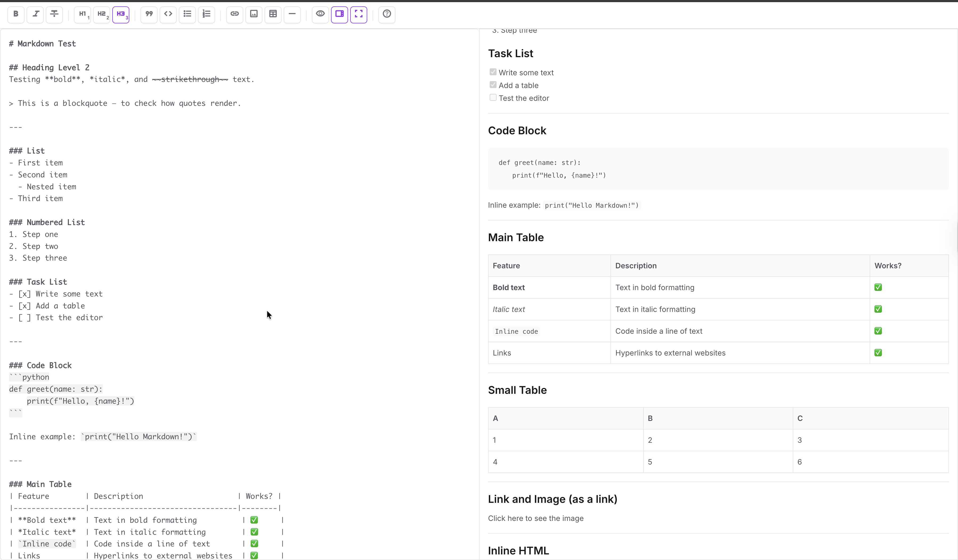The image size is (958, 560).
Task: Insert a table using the table icon
Action: click(x=273, y=14)
